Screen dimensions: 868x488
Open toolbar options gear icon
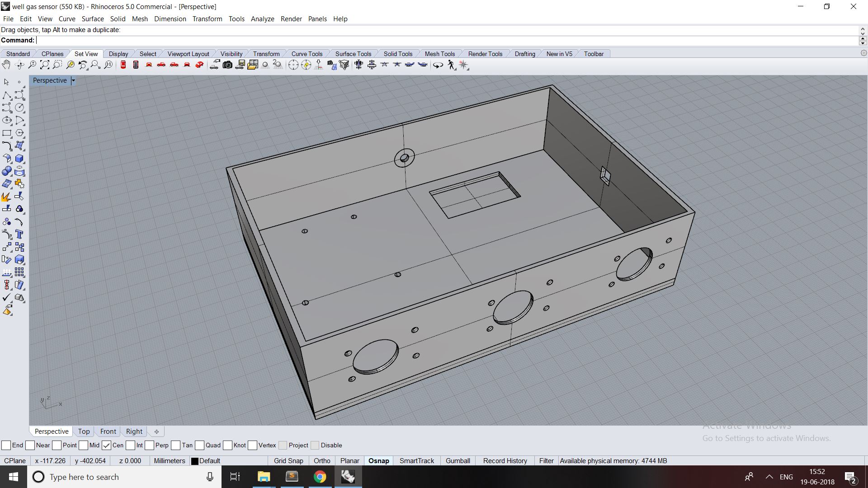[863, 53]
